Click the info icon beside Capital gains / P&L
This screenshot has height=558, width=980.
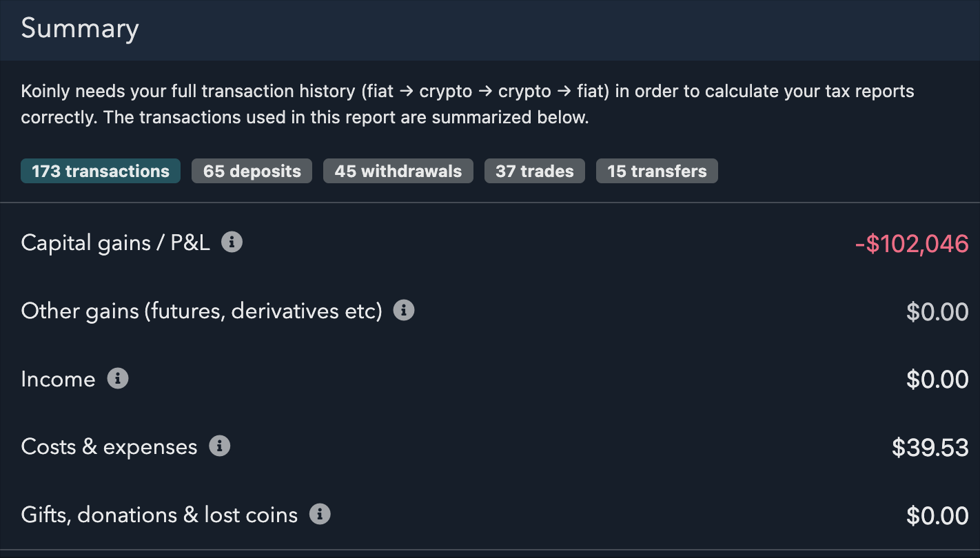coord(232,242)
